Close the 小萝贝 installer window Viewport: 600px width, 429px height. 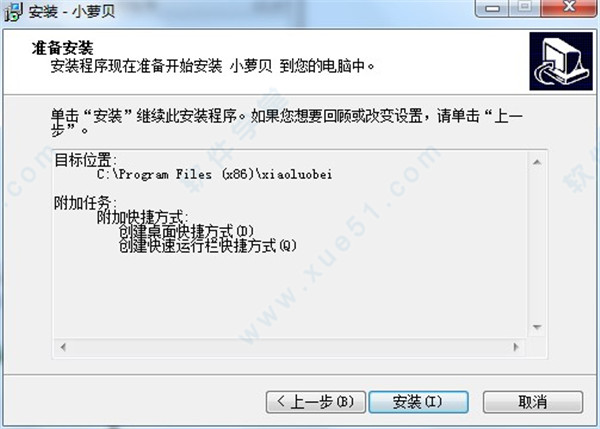[569, 8]
